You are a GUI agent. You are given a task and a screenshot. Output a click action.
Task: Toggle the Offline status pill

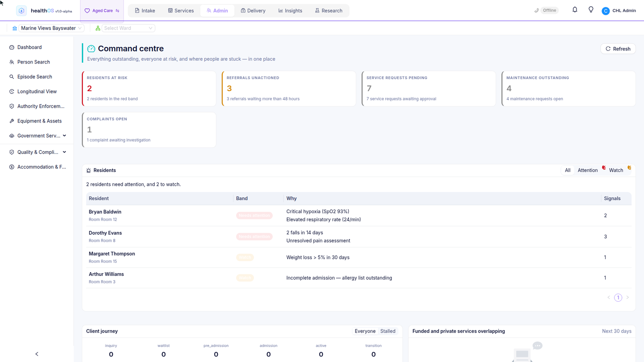coord(549,10)
